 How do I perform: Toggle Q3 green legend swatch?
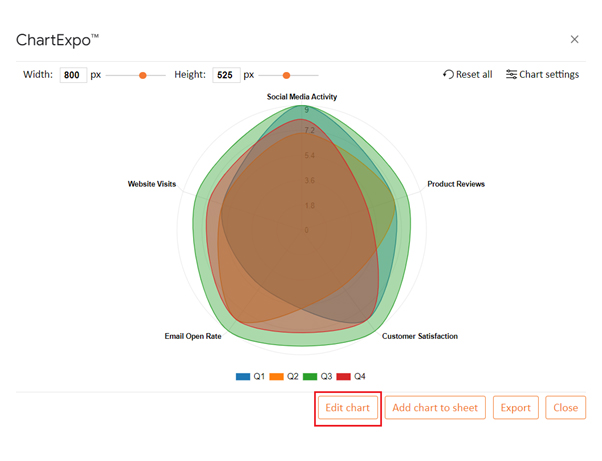pos(310,377)
